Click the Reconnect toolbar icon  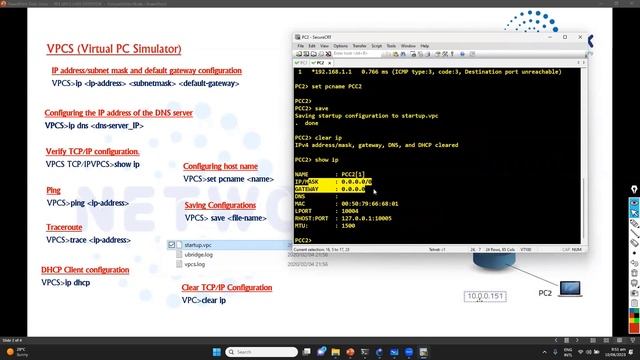(321, 54)
